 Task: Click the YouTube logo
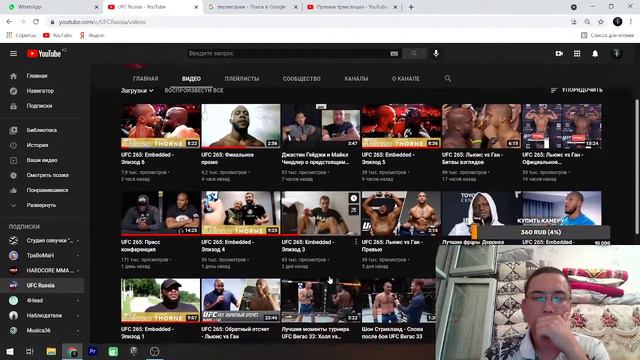44,53
